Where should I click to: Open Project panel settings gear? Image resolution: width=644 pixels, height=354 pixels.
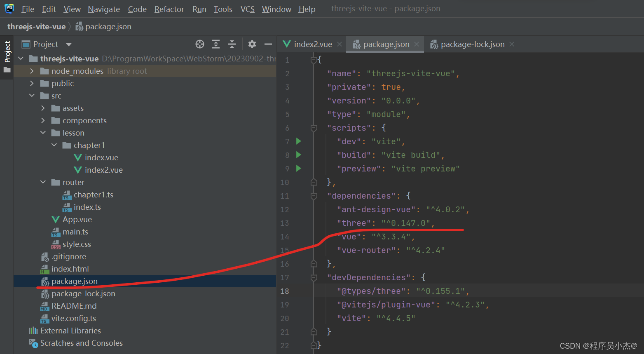click(252, 44)
